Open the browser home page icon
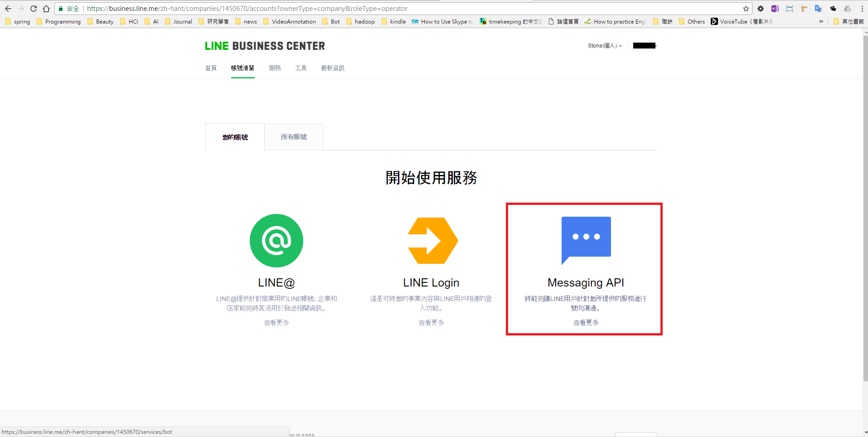This screenshot has width=868, height=437. click(x=46, y=9)
